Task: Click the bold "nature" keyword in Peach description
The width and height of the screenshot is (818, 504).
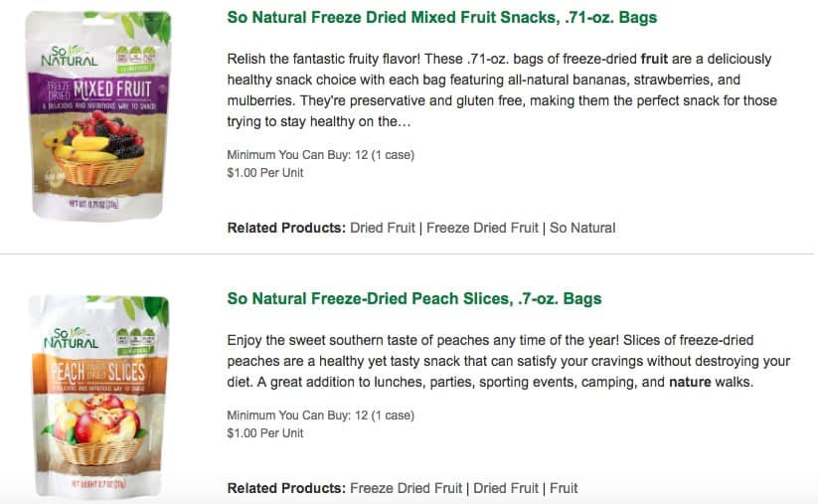Action: pyautogui.click(x=690, y=382)
